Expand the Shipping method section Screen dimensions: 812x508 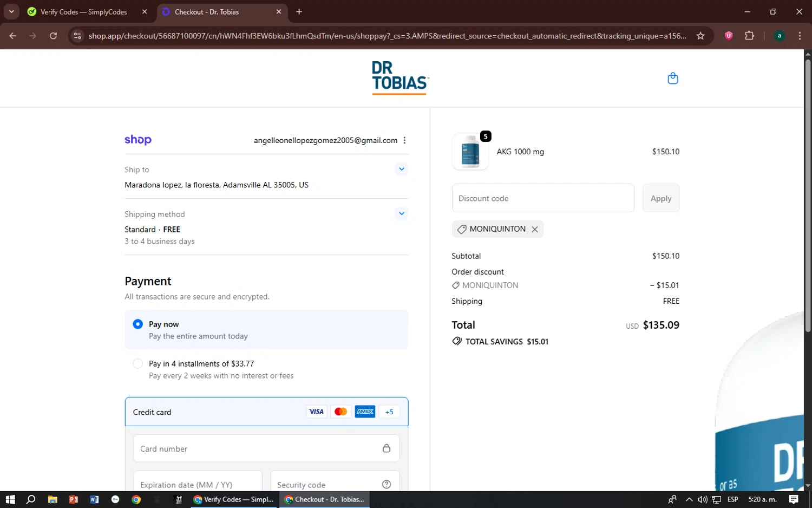point(402,213)
